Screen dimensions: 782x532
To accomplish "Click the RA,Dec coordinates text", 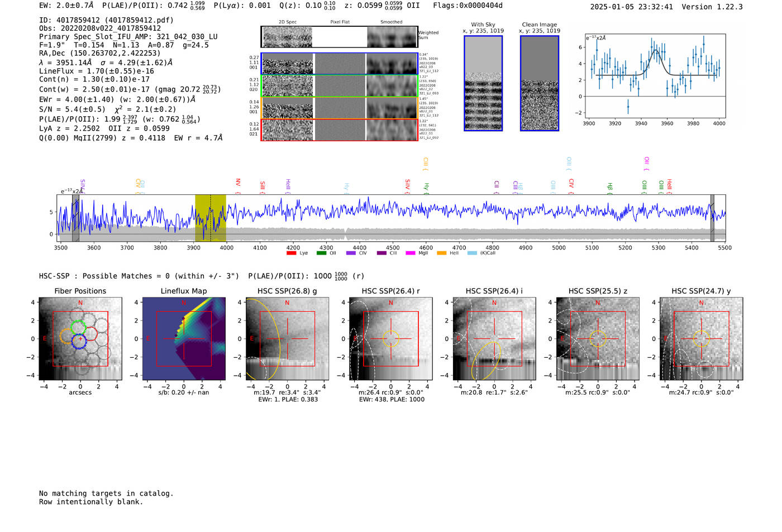I will click(100, 54).
